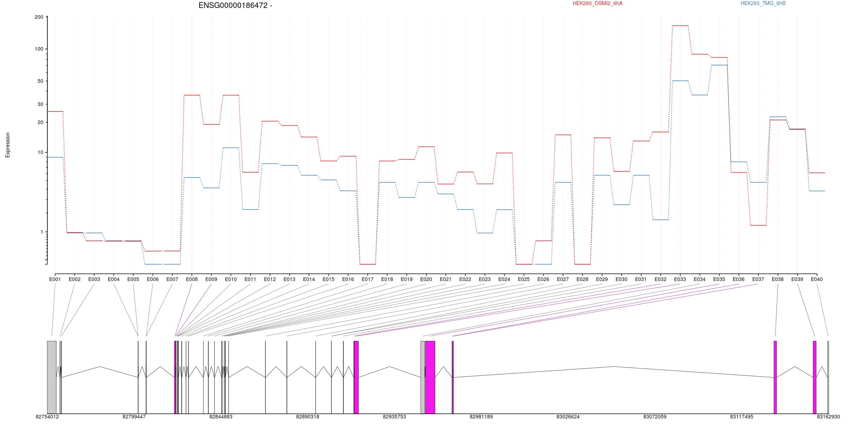Image resolution: width=868 pixels, height=434 pixels.
Task: Click the 50 tick on expression axis
Action: (41, 81)
